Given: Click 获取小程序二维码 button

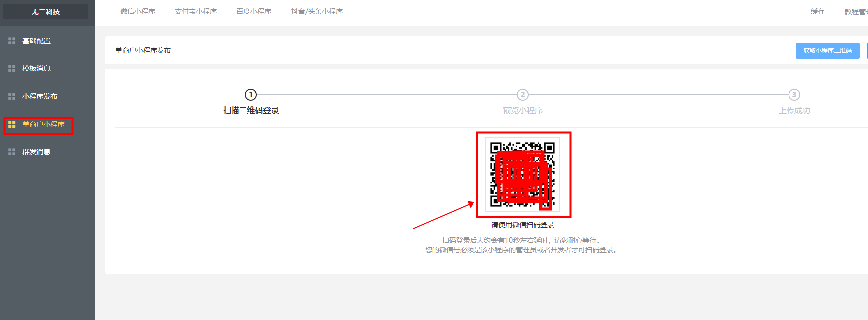Looking at the screenshot, I should (x=828, y=51).
